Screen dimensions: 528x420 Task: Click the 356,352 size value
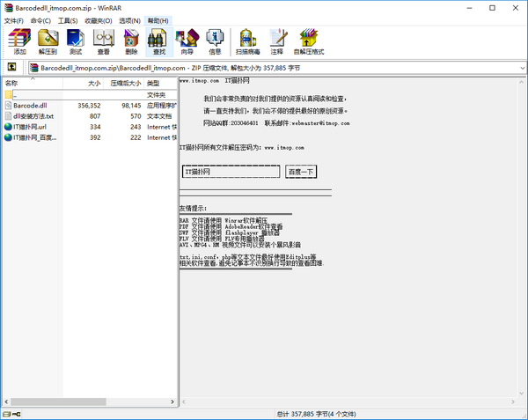[89, 106]
